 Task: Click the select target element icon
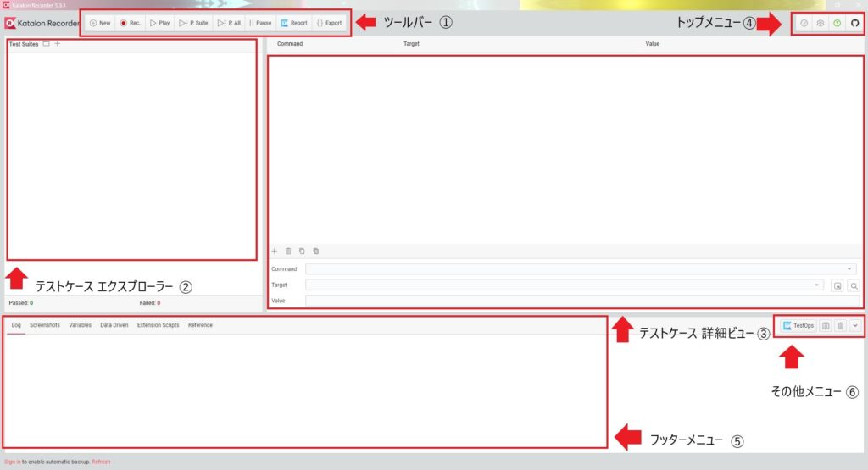point(837,286)
